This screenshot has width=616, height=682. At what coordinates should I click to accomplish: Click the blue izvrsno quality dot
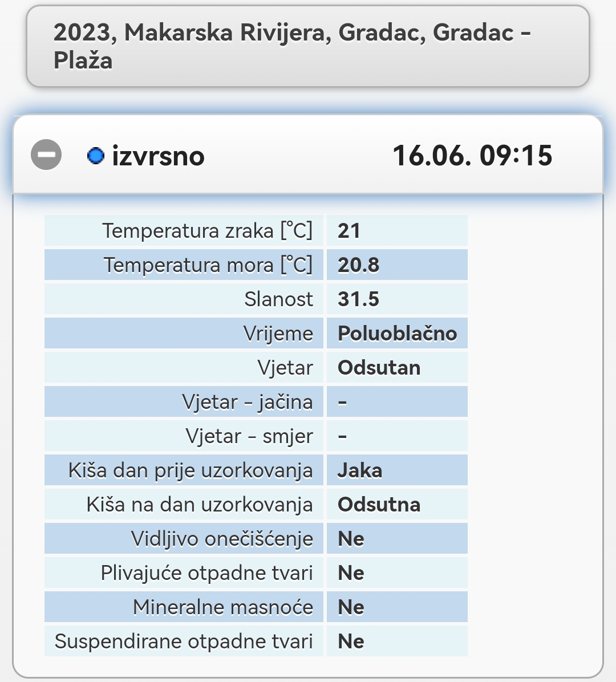pos(96,156)
